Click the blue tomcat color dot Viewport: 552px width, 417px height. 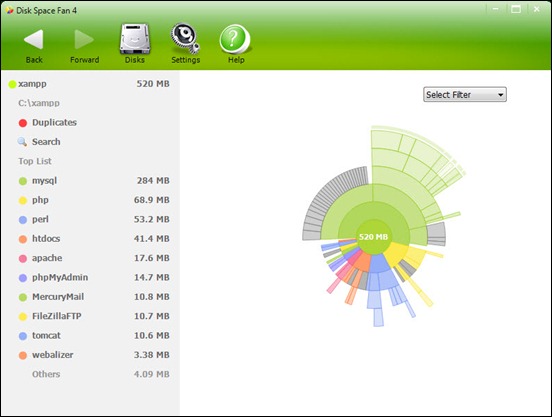pos(23,336)
